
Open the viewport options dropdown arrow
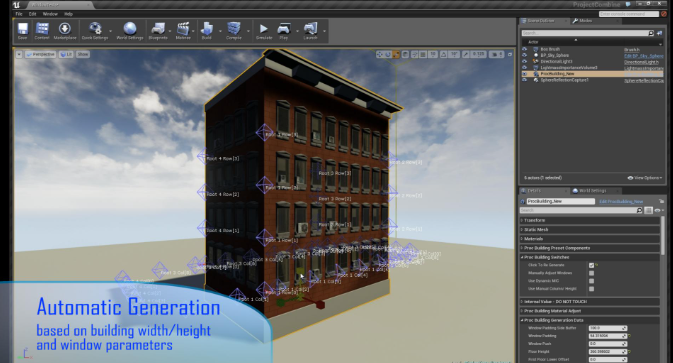19,54
